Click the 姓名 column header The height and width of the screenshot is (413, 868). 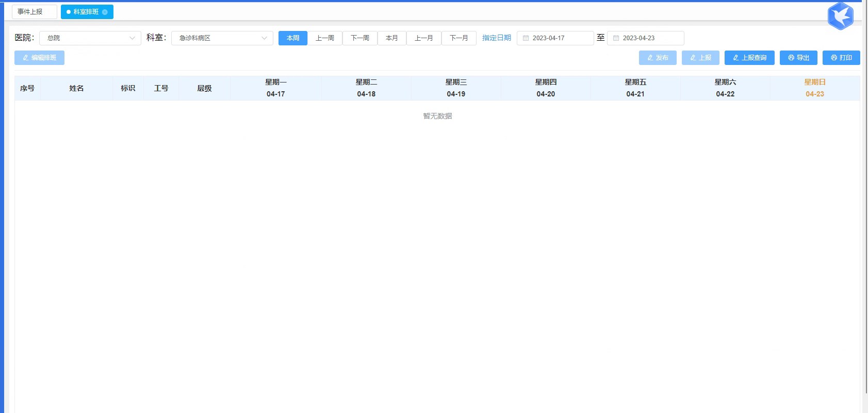pyautogui.click(x=76, y=88)
